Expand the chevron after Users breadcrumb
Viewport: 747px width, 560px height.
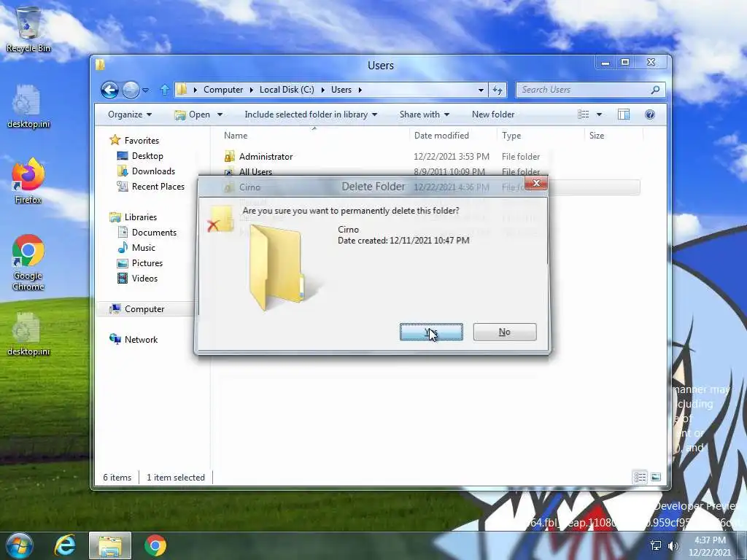(360, 90)
